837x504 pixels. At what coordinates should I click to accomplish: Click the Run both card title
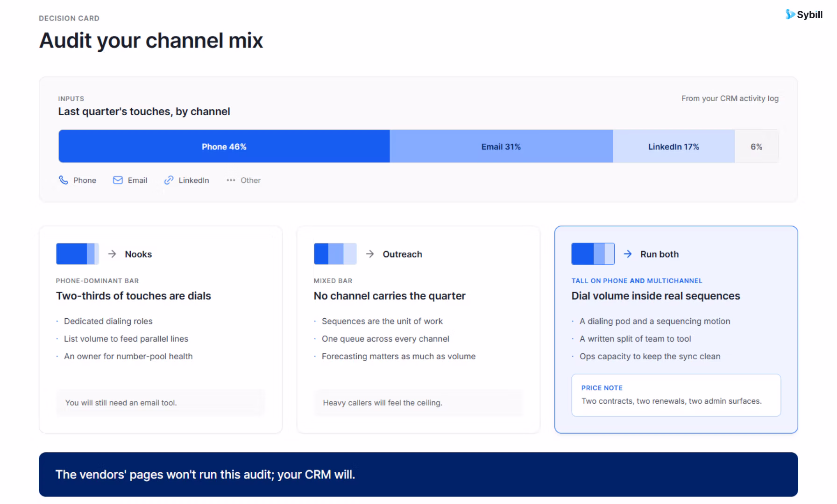point(660,254)
